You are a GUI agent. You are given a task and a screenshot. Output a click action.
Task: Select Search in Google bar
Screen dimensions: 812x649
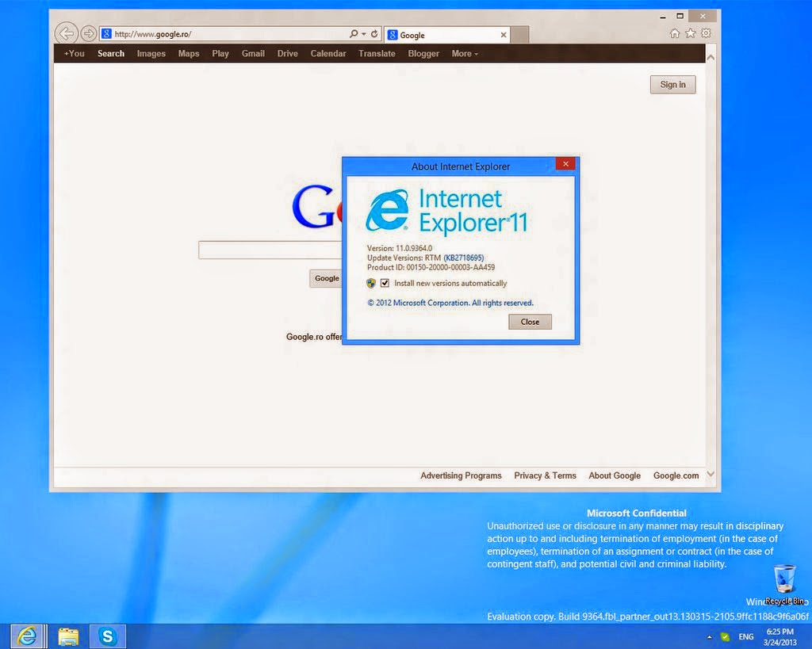click(111, 53)
